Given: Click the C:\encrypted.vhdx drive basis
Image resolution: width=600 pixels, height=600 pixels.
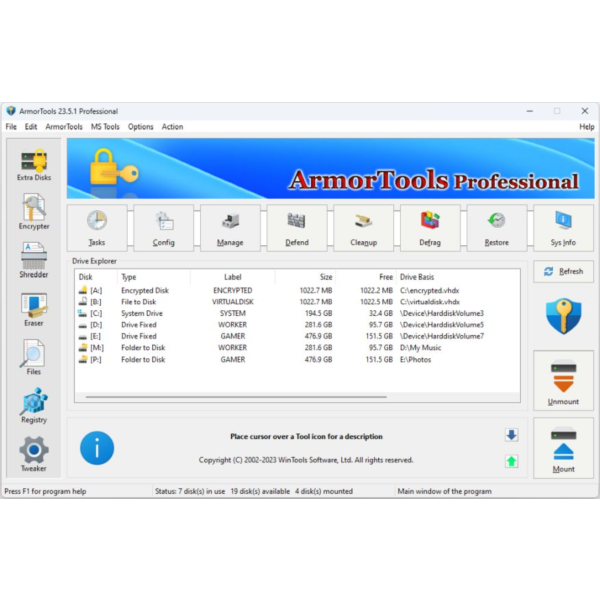Looking at the screenshot, I should tap(429, 290).
